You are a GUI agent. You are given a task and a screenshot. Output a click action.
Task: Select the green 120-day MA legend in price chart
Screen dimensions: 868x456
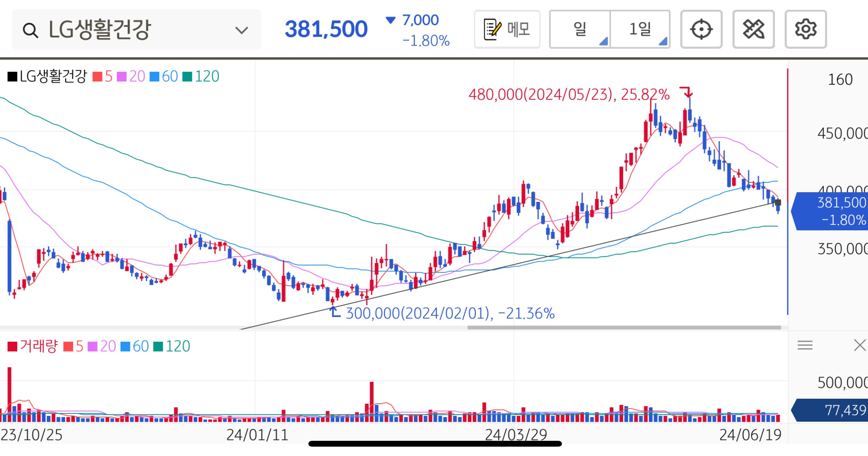point(201,76)
